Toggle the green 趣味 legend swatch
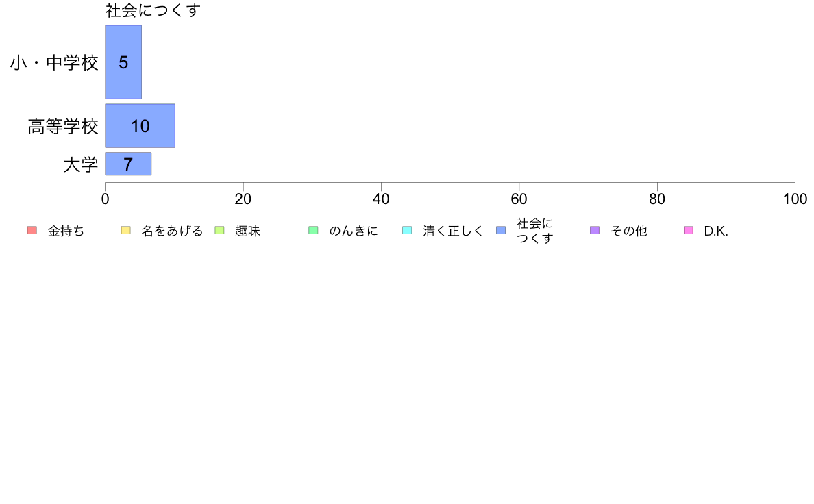814x504 pixels. point(219,231)
